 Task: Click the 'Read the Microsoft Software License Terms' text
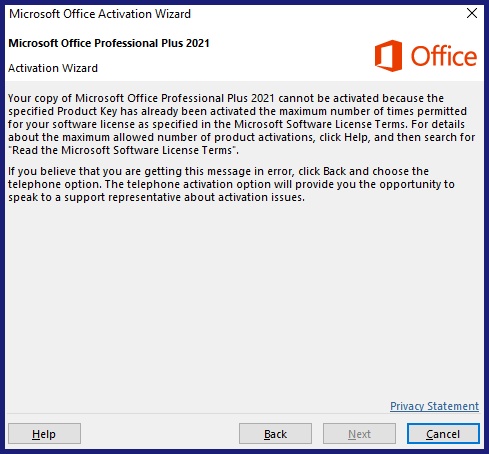pyautogui.click(x=123, y=150)
